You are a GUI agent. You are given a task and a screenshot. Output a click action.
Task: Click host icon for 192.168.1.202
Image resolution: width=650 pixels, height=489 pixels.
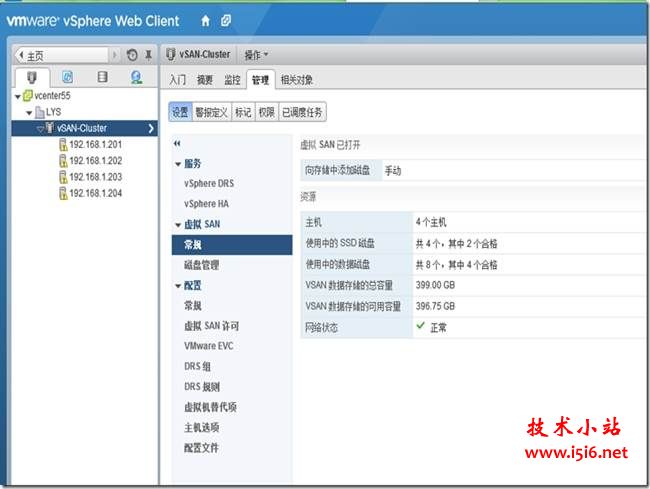click(x=63, y=161)
